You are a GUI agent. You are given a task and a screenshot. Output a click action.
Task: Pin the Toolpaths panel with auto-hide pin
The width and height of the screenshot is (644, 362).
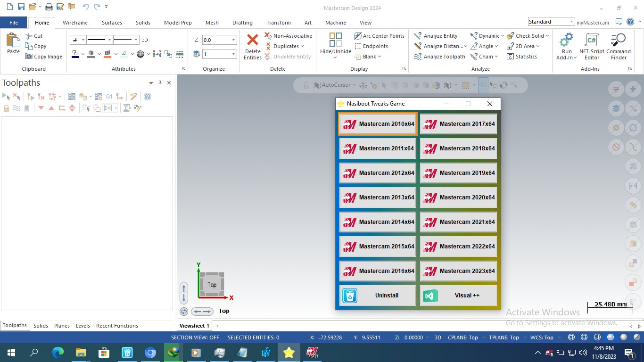coord(160,82)
